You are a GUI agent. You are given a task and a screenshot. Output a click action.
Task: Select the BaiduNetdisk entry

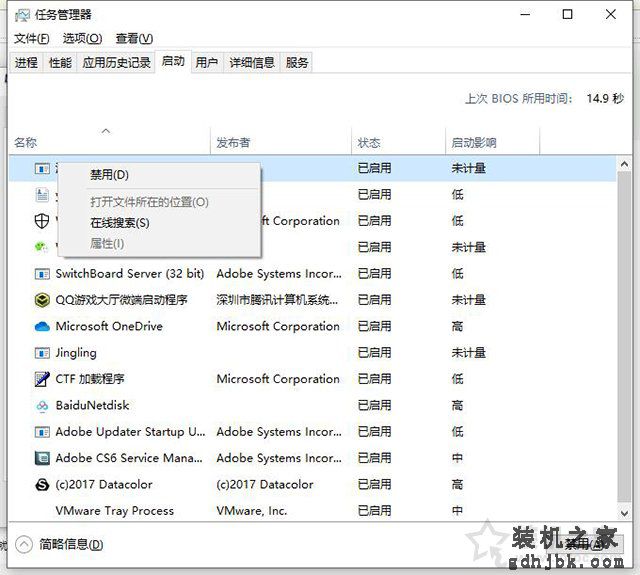pos(313,406)
